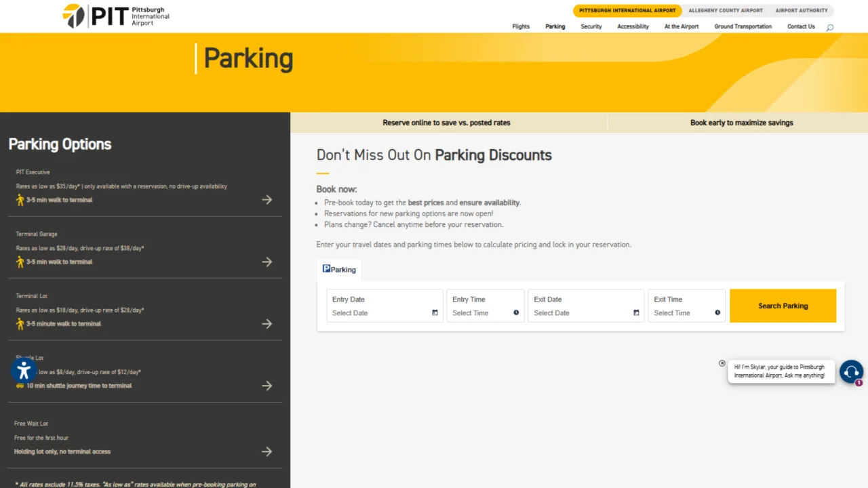Open the Flights menu
868x488 pixels.
point(521,26)
